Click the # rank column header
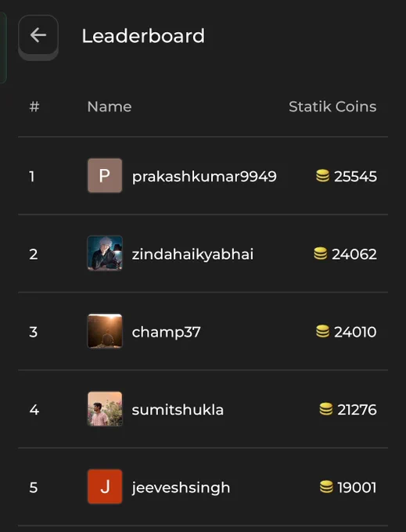Image resolution: width=406 pixels, height=532 pixels. pyautogui.click(x=34, y=106)
